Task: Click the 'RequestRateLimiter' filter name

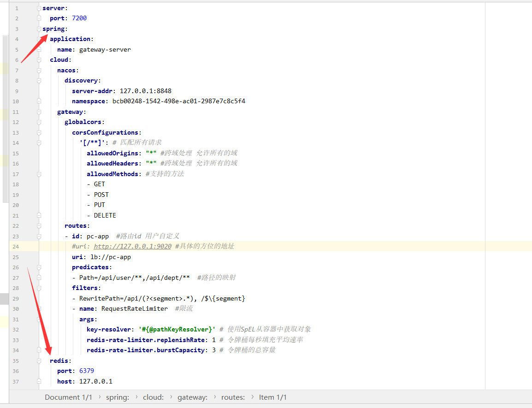Action: (134, 308)
